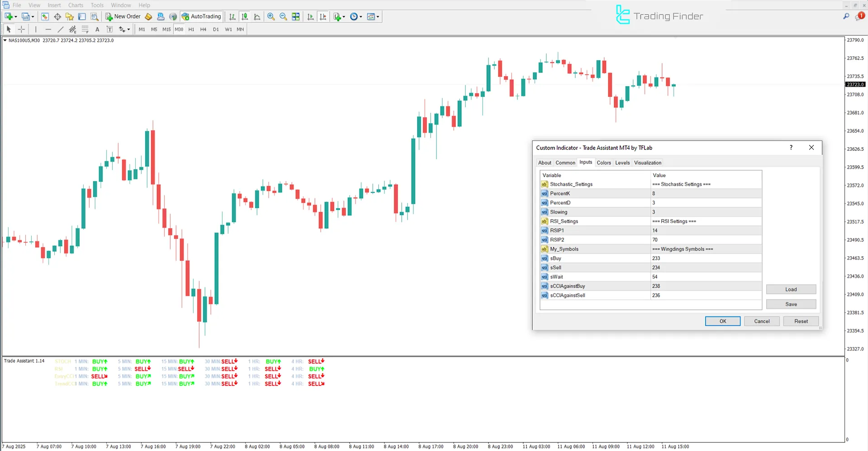This screenshot has height=451, width=868.
Task: Click the Load button in the dialog
Action: [791, 289]
